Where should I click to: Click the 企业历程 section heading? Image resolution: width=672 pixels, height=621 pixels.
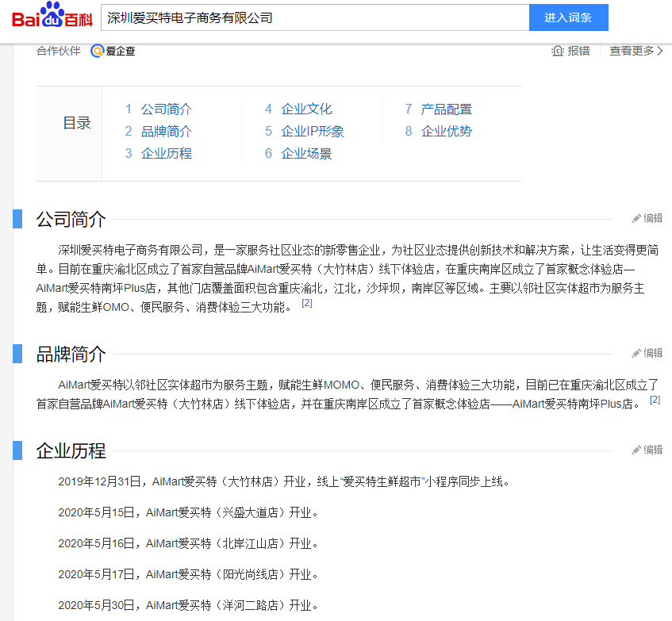(71, 451)
